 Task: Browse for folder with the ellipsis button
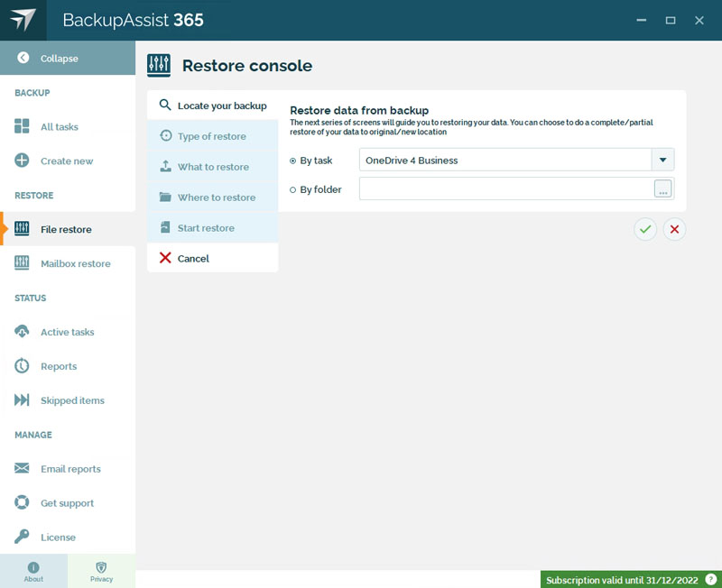click(x=663, y=188)
